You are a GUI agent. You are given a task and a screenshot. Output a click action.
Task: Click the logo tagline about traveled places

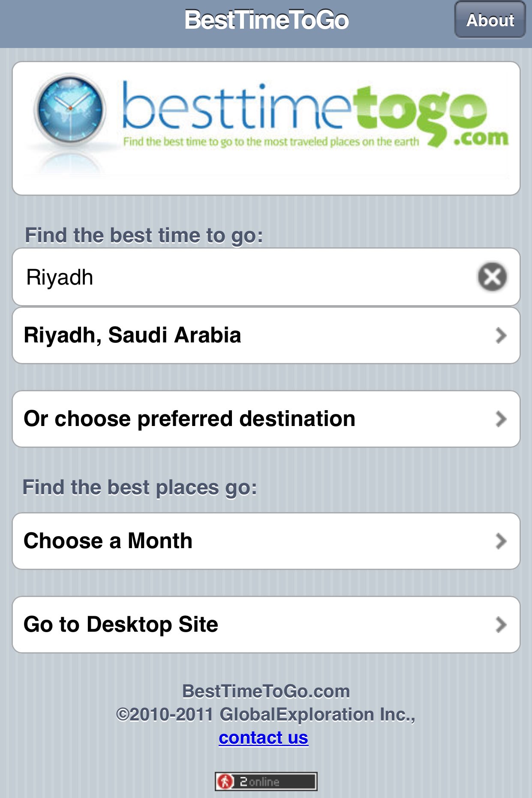point(271,142)
